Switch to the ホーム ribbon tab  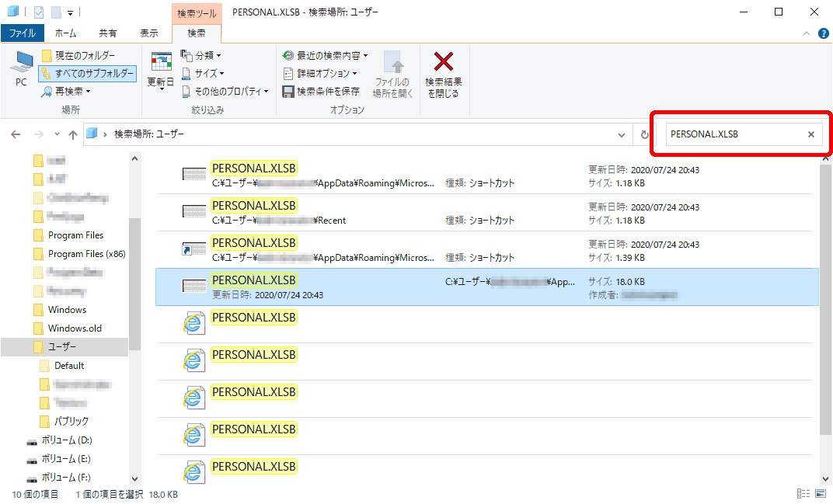point(65,33)
